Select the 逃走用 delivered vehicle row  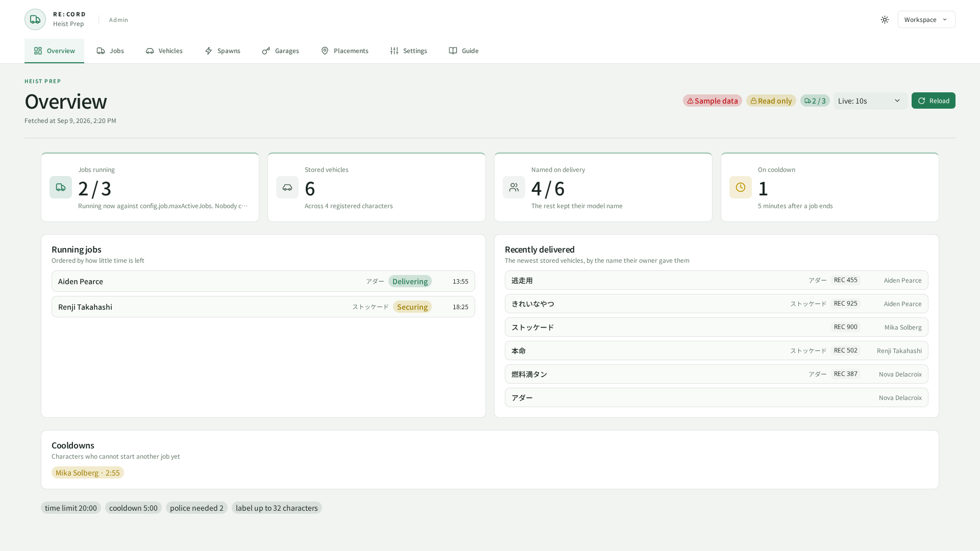click(717, 280)
